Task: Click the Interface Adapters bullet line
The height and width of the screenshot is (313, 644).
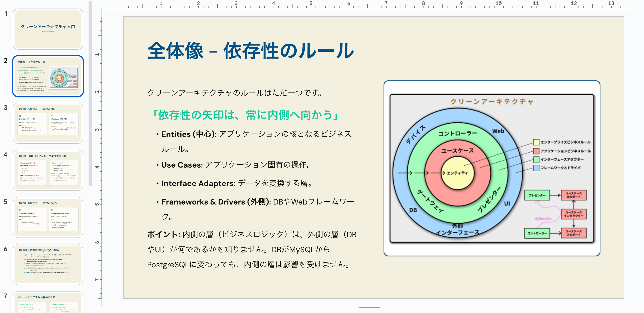Action: click(x=237, y=184)
